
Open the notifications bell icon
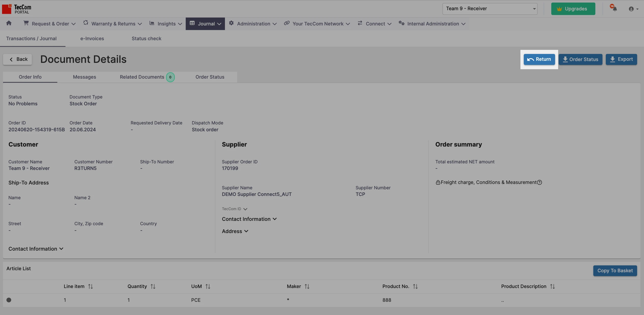(614, 9)
